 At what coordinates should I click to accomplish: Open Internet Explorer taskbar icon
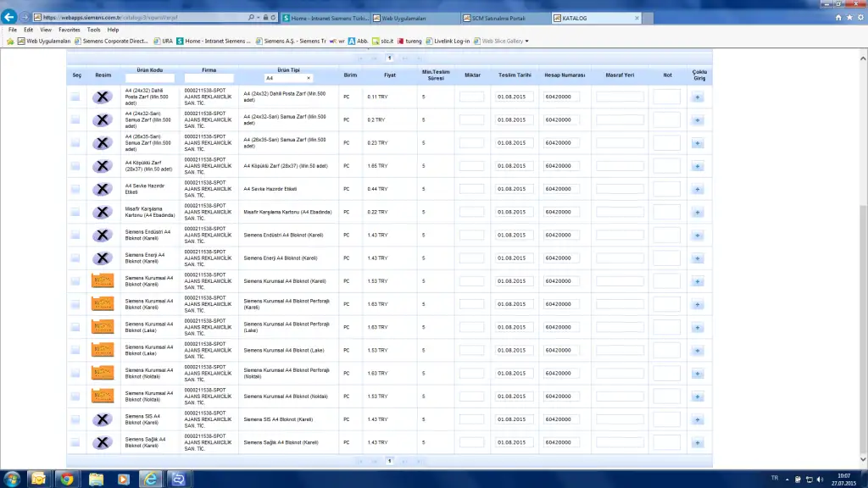tap(150, 480)
